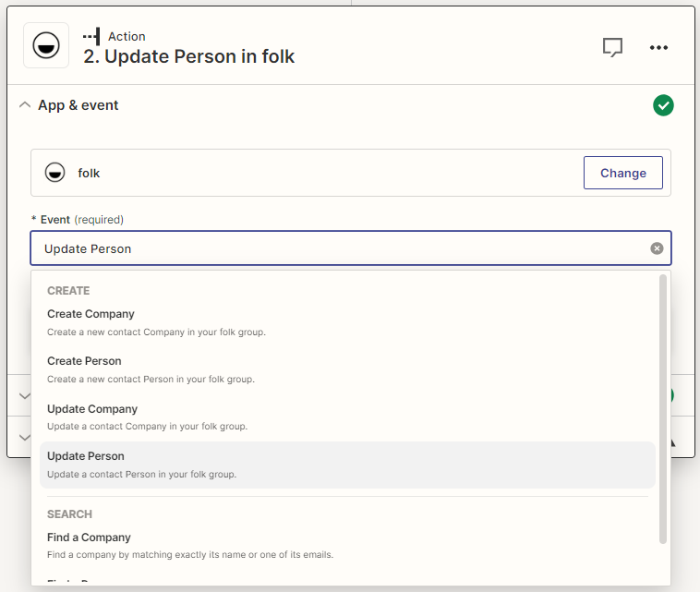Click the folk logo in the step header
The image size is (700, 592).
point(46,46)
